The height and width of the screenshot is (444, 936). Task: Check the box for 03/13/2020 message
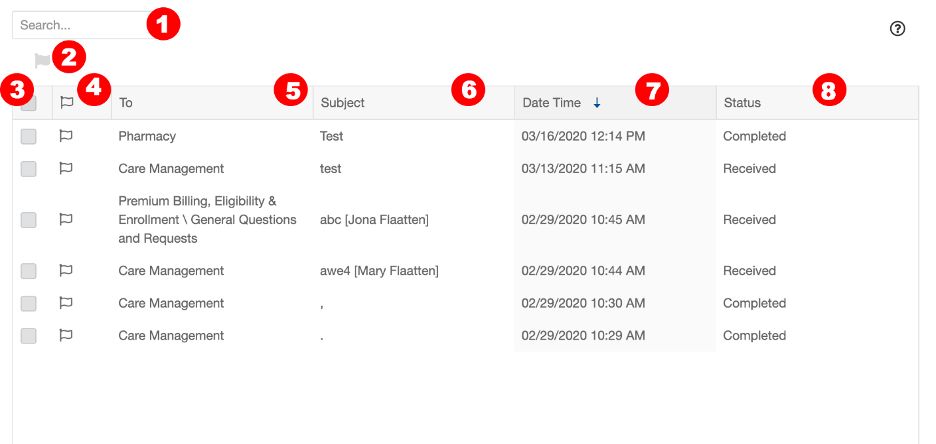(29, 169)
